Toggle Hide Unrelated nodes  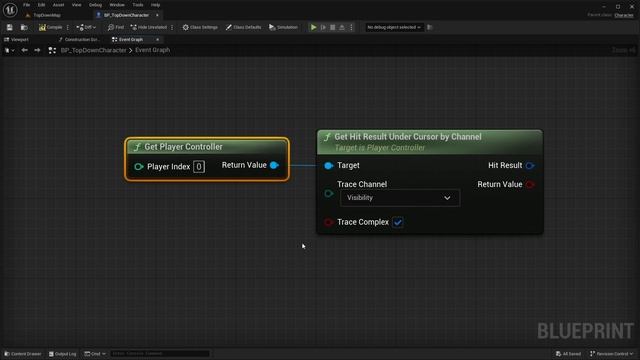[x=149, y=27]
